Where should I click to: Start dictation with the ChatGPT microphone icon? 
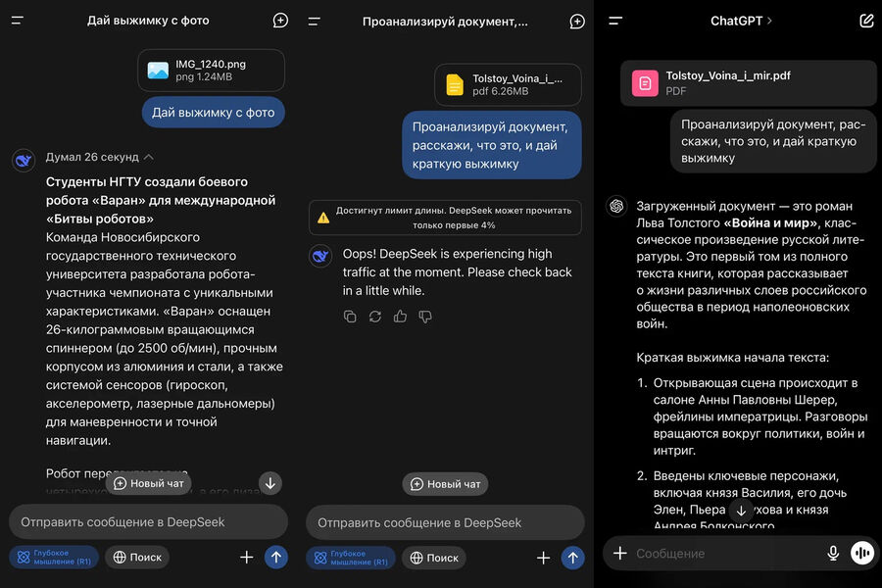pos(833,553)
